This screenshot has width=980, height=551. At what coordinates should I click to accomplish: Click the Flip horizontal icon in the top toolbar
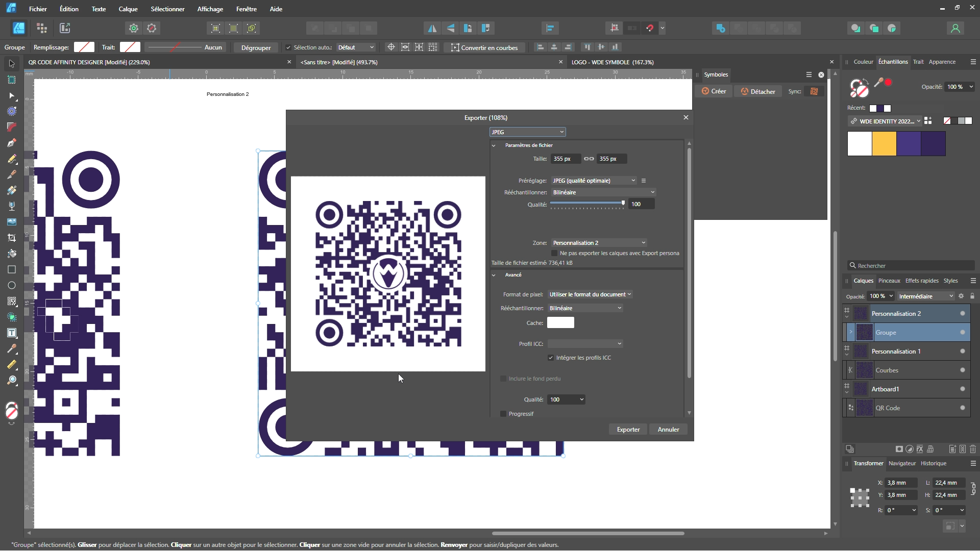pos(432,28)
